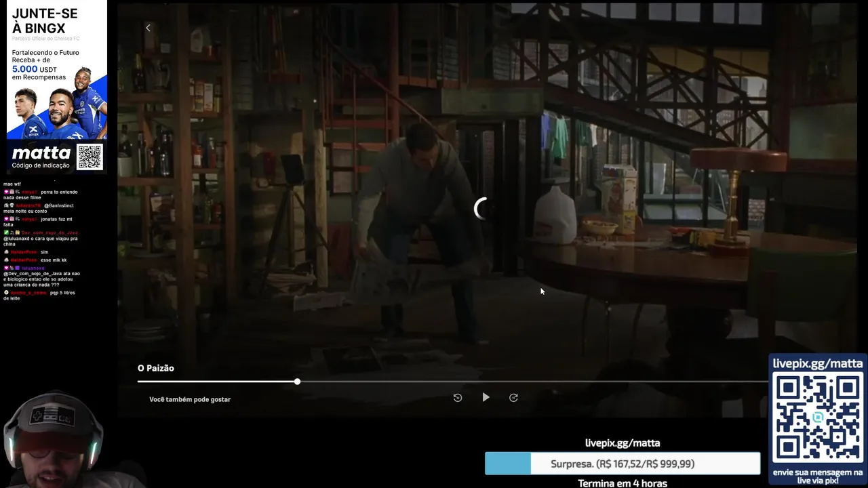Click the chat message "porra to entendo nada desse filme"
This screenshot has width=868, height=488.
pos(41,195)
